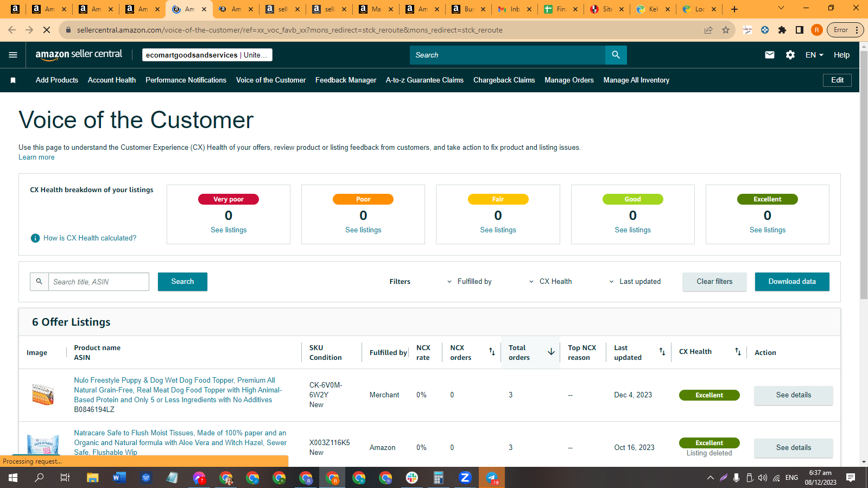See listings under Very poor

click(x=229, y=230)
